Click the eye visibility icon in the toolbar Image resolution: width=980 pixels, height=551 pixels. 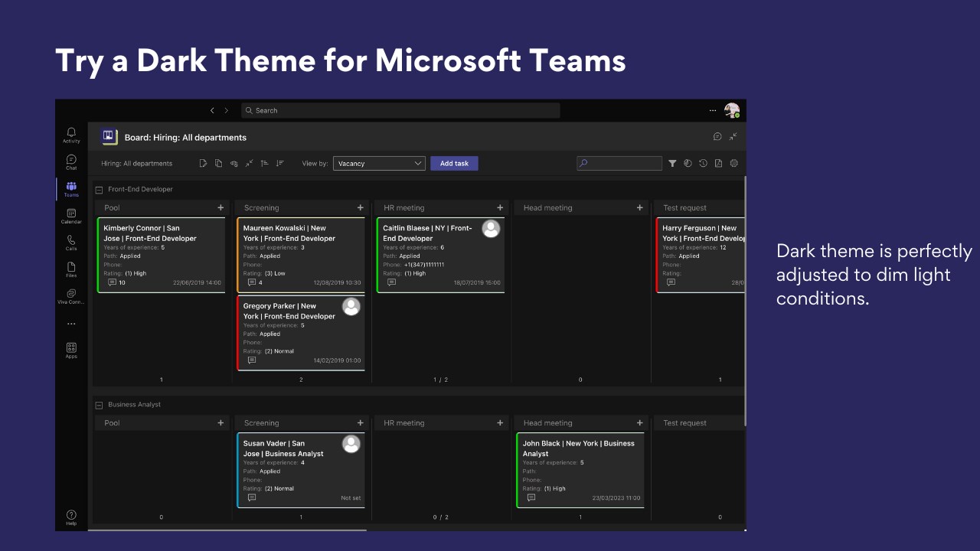click(x=234, y=163)
